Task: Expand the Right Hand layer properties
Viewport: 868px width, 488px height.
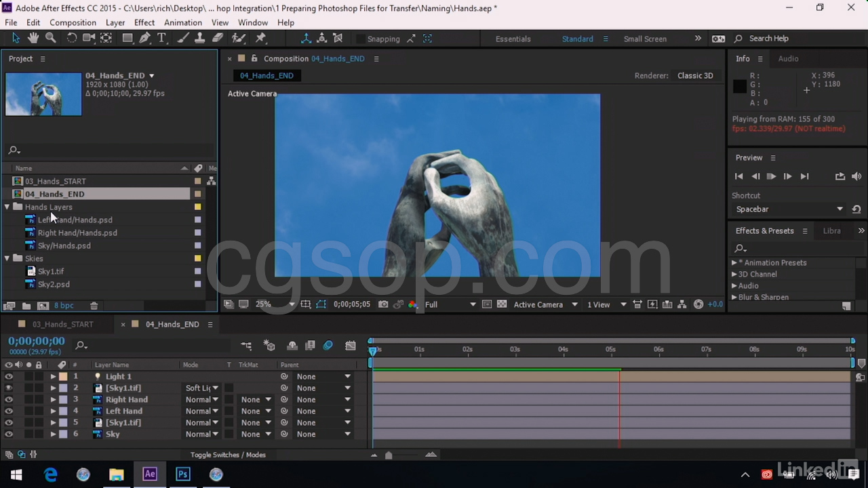Action: click(x=53, y=399)
